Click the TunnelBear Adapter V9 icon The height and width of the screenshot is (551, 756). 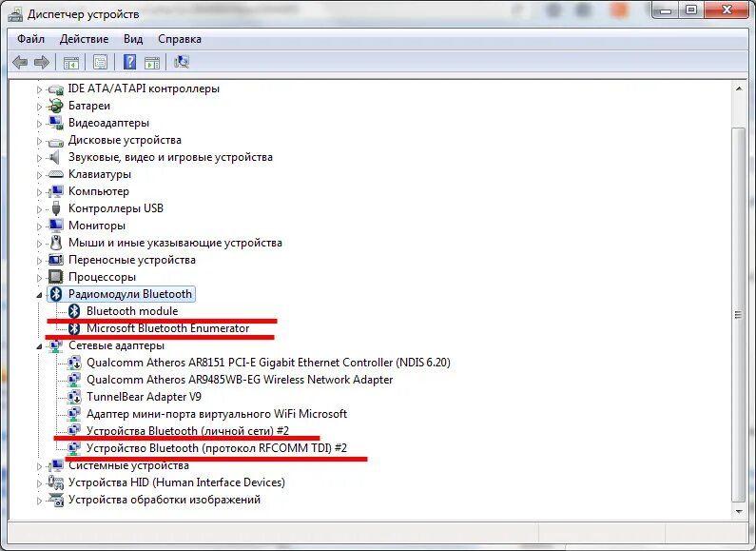(x=74, y=397)
